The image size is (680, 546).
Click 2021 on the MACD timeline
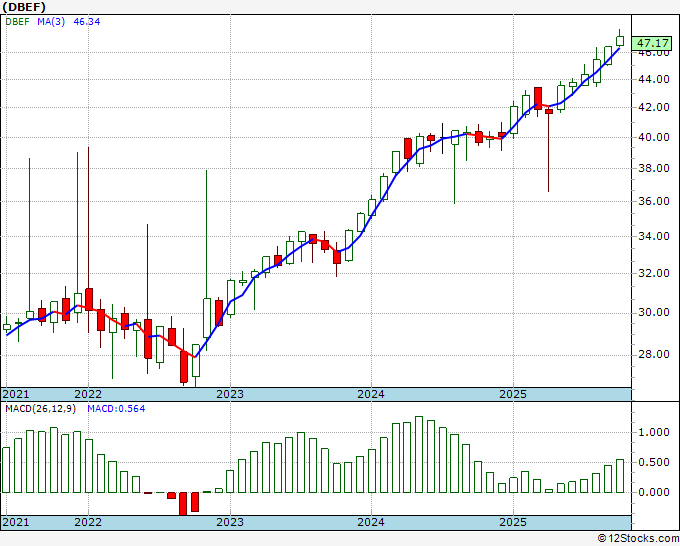pyautogui.click(x=16, y=522)
